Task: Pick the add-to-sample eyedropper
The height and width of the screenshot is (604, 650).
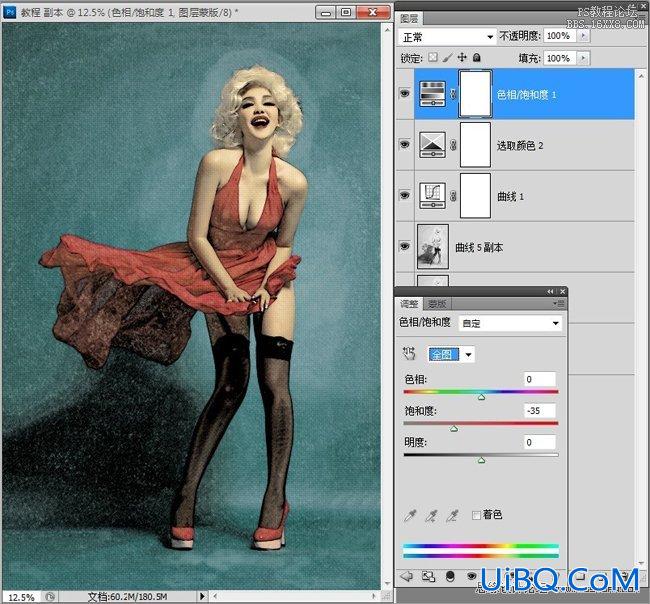Action: click(432, 515)
